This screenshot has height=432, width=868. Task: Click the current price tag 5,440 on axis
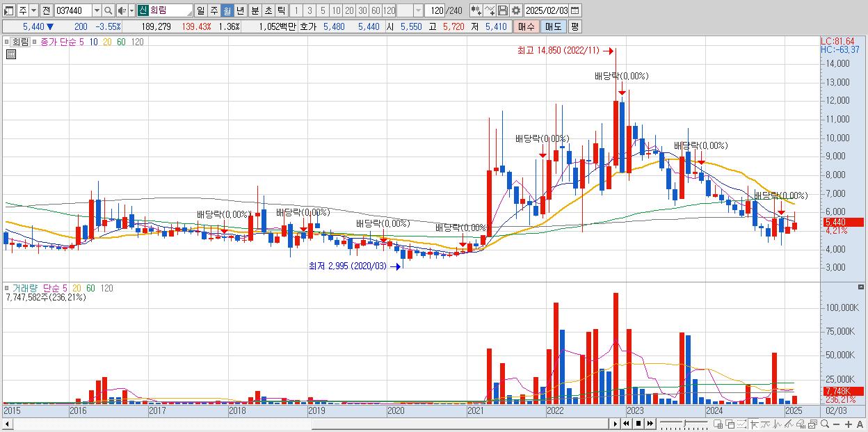[x=842, y=223]
